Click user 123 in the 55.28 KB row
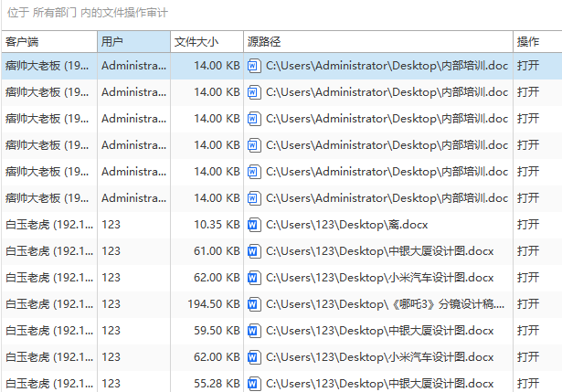The image size is (562, 392). pyautogui.click(x=111, y=384)
